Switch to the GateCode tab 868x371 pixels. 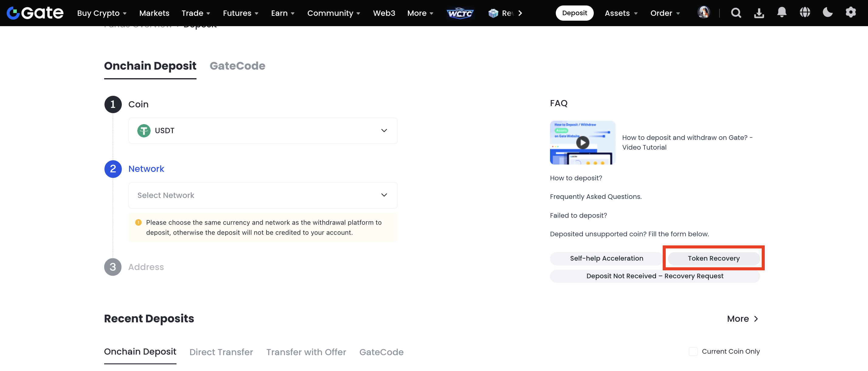click(237, 66)
